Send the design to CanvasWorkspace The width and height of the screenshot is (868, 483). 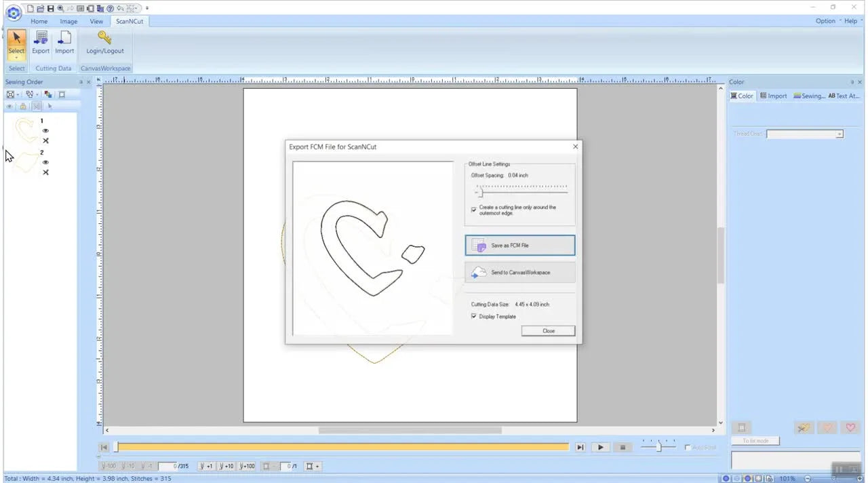click(519, 272)
